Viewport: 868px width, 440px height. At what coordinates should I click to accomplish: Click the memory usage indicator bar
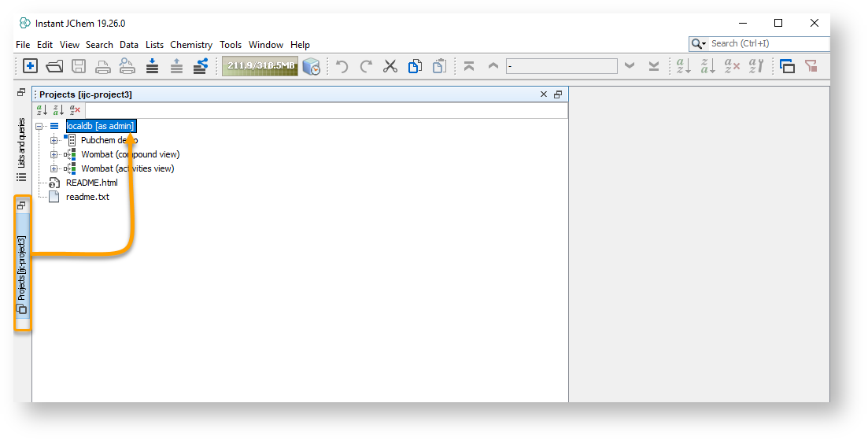(x=260, y=66)
